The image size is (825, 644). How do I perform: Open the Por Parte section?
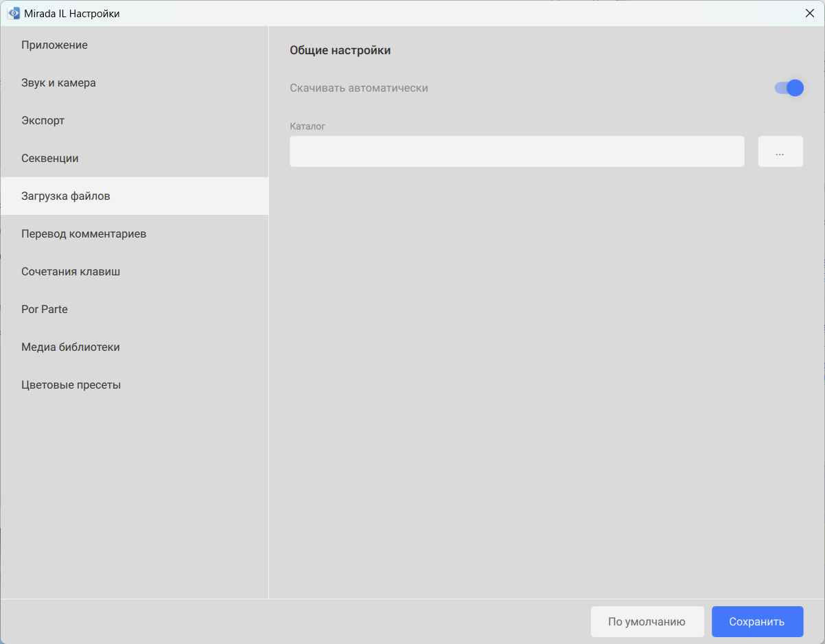(x=135, y=310)
